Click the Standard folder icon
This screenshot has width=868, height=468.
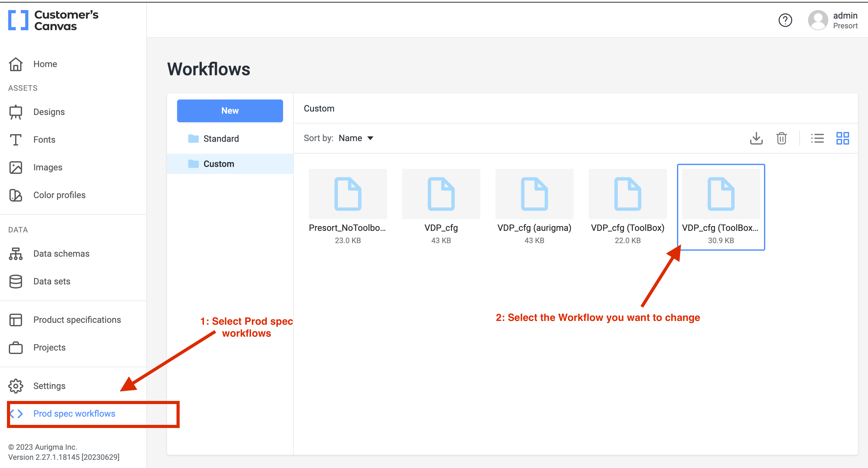[x=193, y=138]
